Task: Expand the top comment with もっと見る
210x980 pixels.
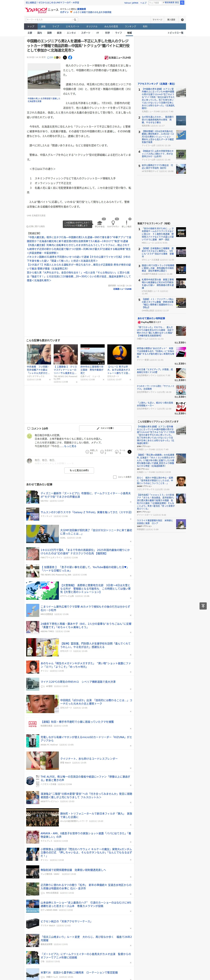Action: click(70, 446)
